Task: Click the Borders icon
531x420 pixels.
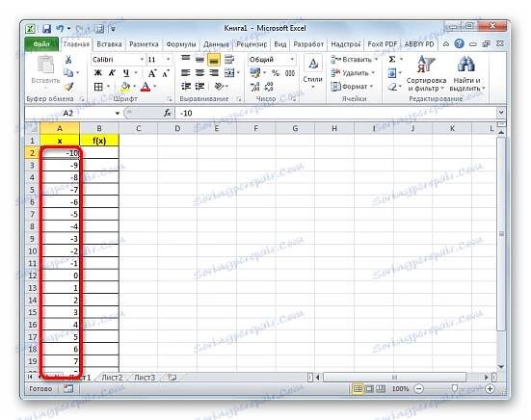Action: point(98,87)
